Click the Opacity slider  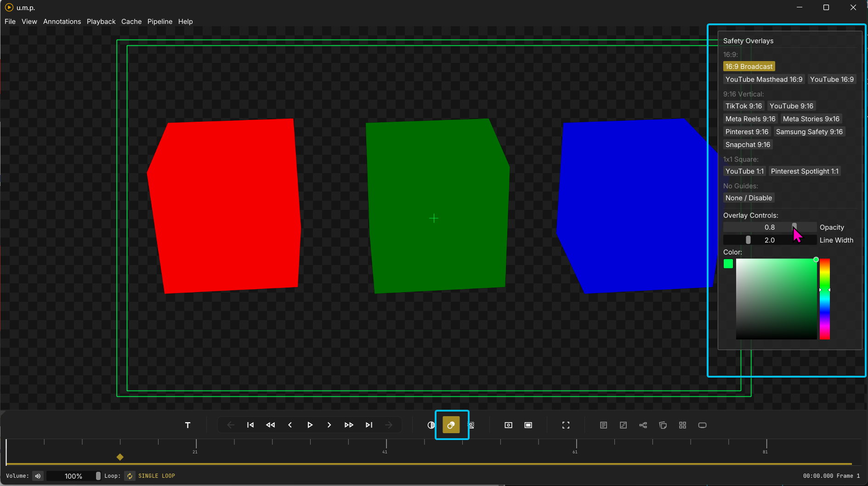click(769, 227)
